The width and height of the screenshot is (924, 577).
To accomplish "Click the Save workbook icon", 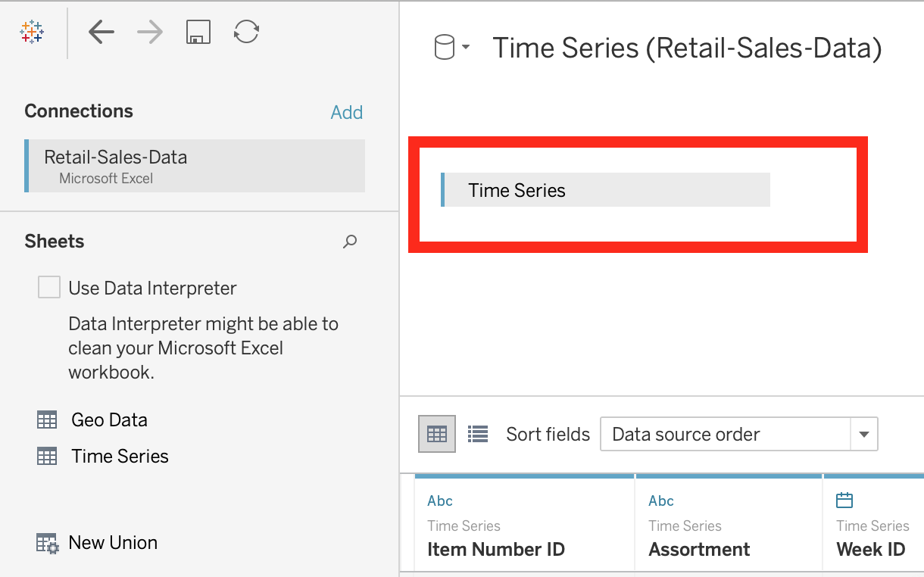I will click(198, 32).
